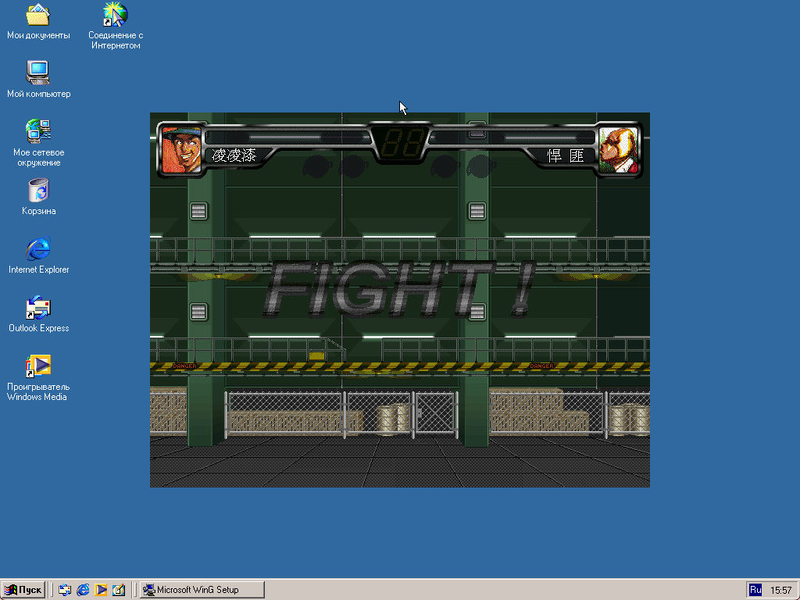Open the Корзина recycle bin icon
Viewport: 800px width, 600px height.
(38, 197)
